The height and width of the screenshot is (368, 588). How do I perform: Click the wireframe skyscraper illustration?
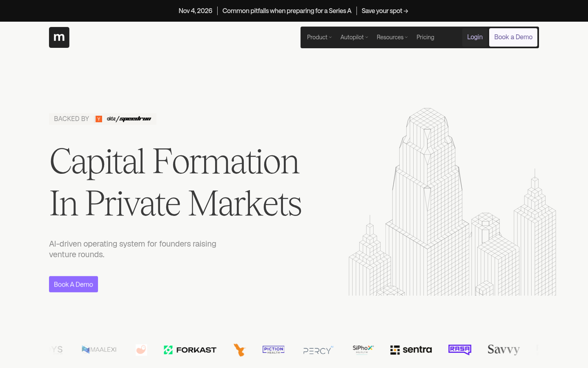452,202
